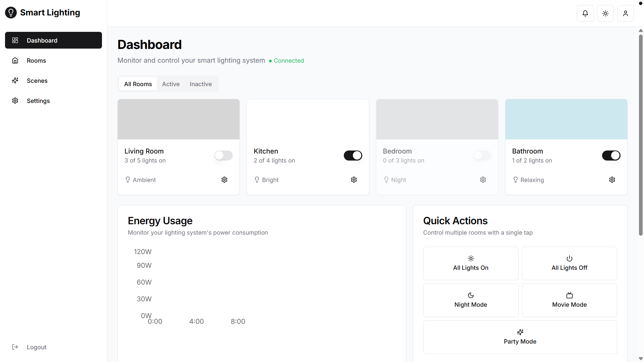Activate Movie Mode quick action
Viewport: 644px width, 362px height.
[x=569, y=300]
